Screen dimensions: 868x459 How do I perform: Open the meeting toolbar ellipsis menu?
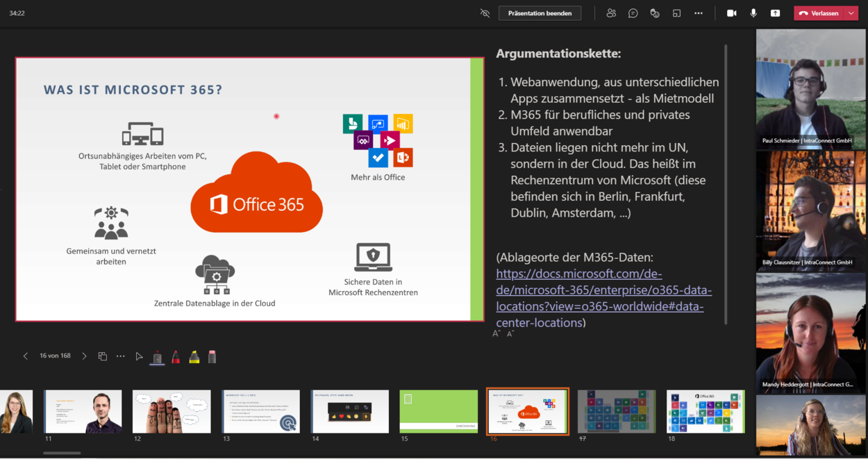[699, 12]
